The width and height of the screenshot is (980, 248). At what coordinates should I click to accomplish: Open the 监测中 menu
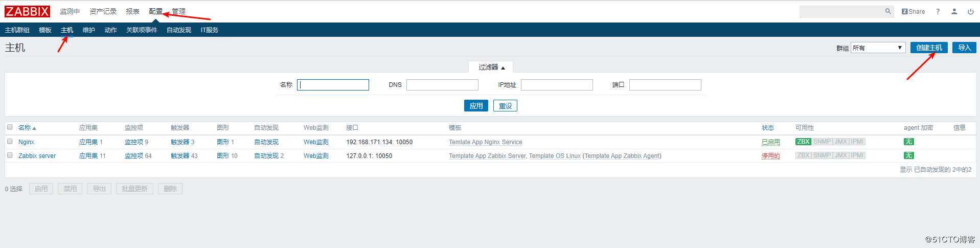(70, 11)
